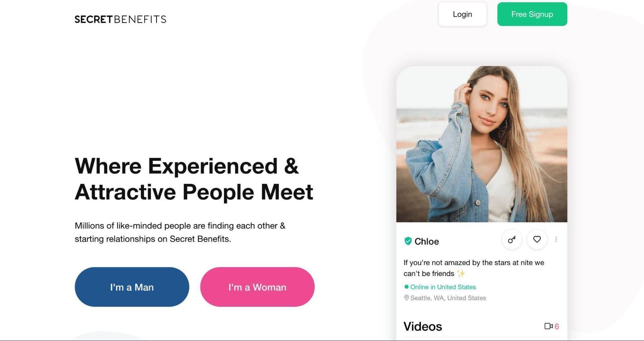
Task: Click the sparkles emoji in the bio
Action: 461,273
